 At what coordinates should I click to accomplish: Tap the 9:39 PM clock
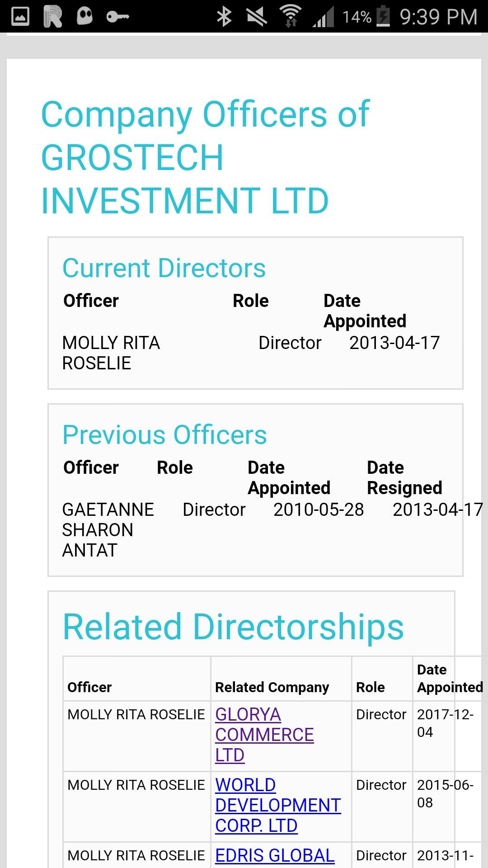438,17
